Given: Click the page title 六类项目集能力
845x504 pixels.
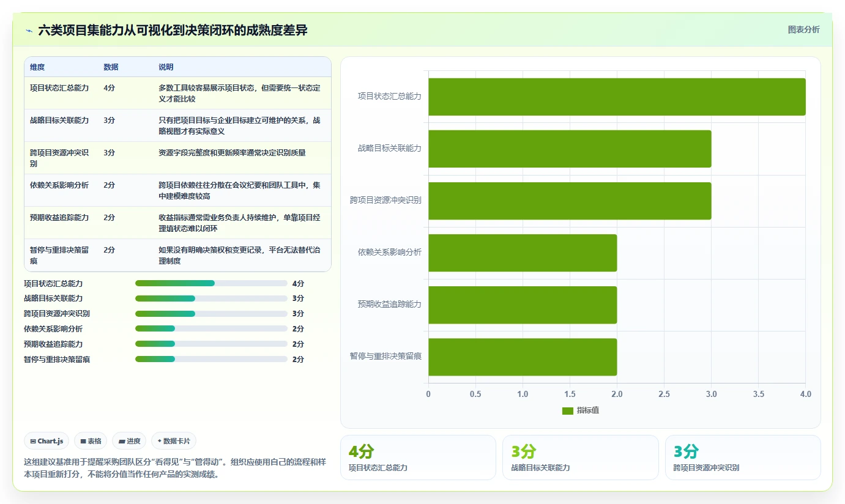Looking at the screenshot, I should pos(173,30).
